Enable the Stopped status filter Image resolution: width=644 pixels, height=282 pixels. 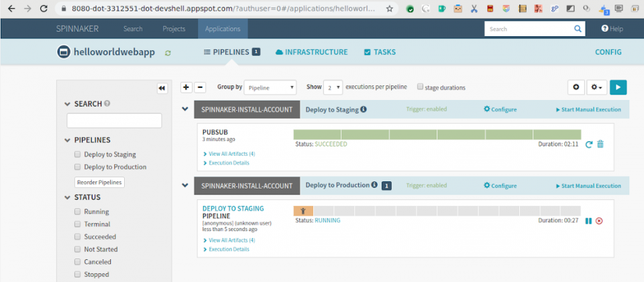coord(77,274)
